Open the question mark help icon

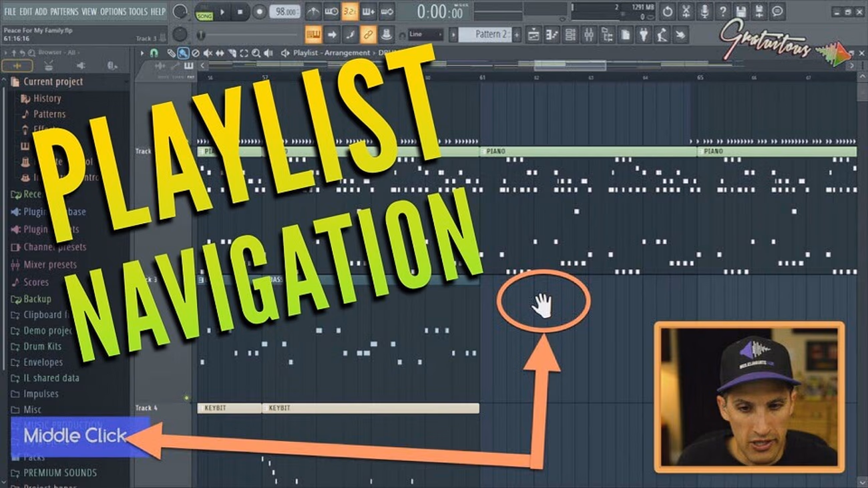pyautogui.click(x=722, y=11)
